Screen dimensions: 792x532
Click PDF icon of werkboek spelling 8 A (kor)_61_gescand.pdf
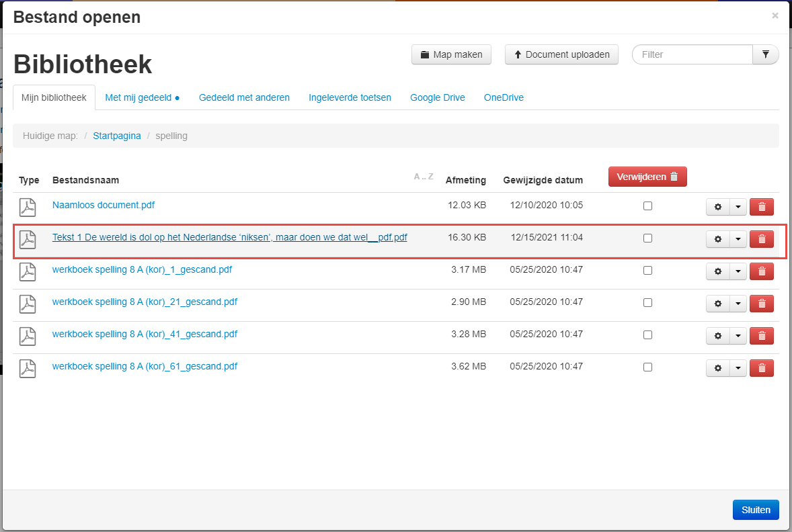(x=28, y=369)
